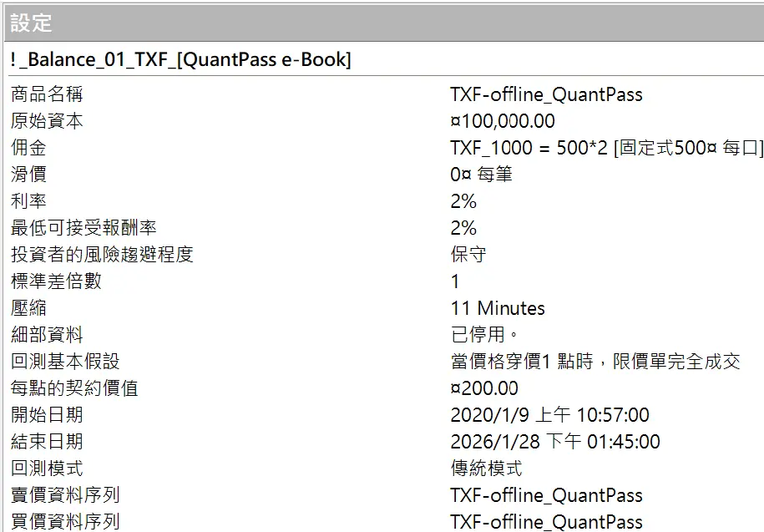Click the 原始資本 label

click(x=48, y=120)
